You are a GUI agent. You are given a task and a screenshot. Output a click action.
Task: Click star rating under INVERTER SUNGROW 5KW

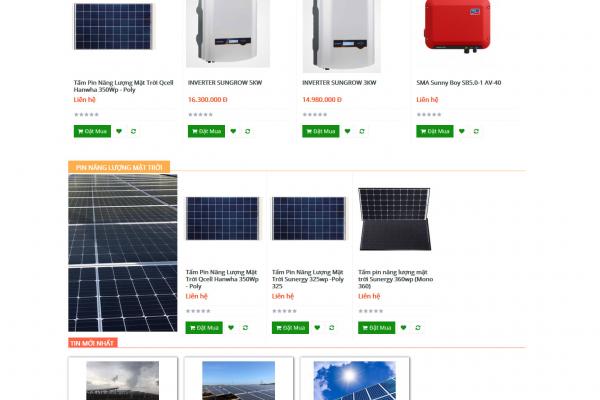pos(198,115)
